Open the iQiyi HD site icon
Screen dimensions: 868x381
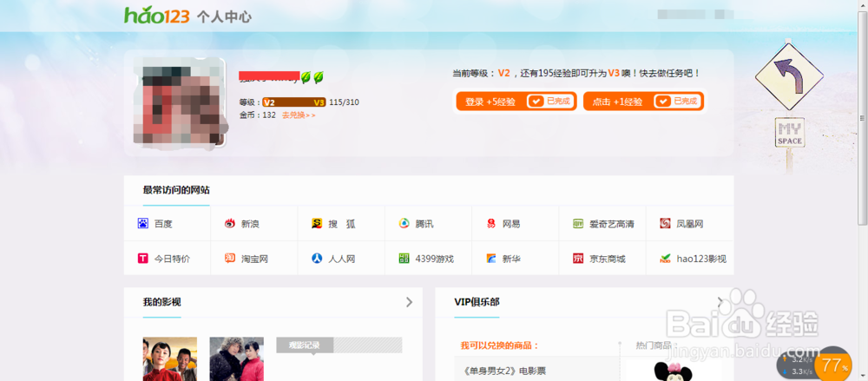(578, 224)
